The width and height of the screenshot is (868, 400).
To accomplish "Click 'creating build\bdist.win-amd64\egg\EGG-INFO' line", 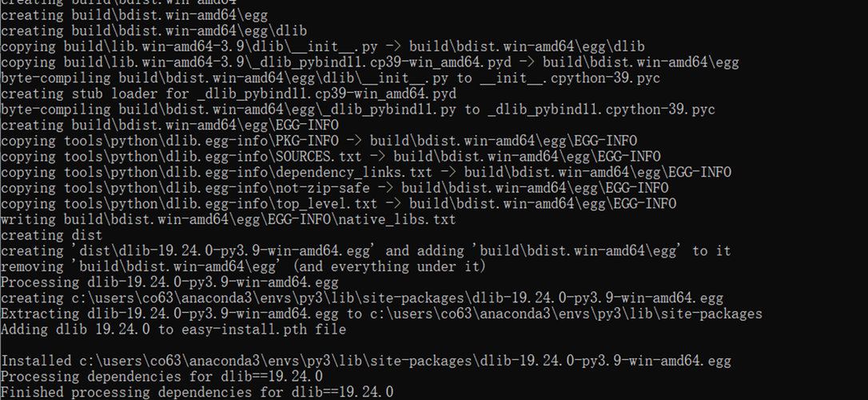I will [169, 125].
